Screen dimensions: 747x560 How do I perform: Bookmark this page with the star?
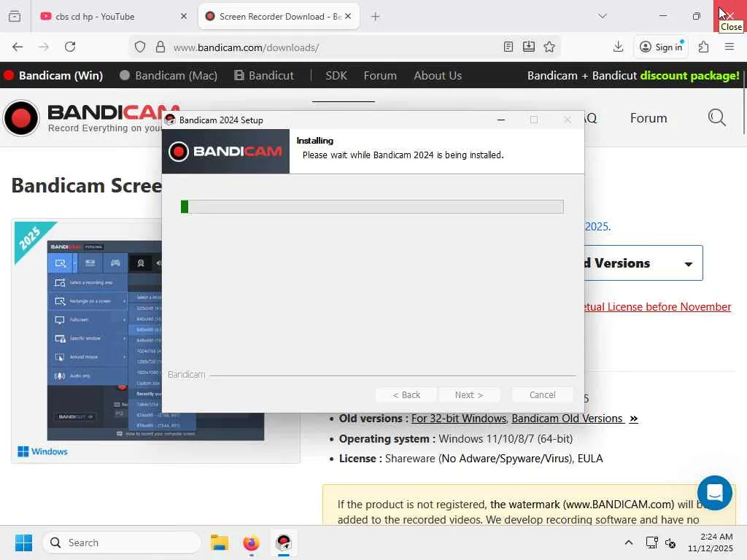point(549,47)
